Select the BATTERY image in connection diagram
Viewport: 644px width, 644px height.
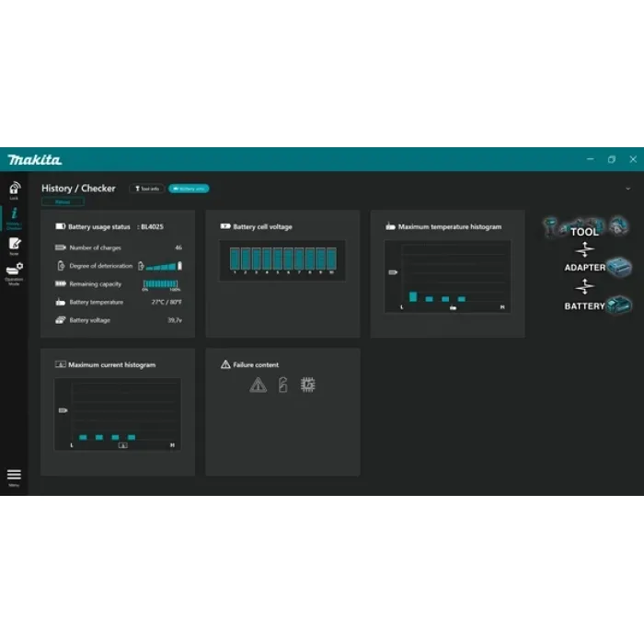[598, 305]
